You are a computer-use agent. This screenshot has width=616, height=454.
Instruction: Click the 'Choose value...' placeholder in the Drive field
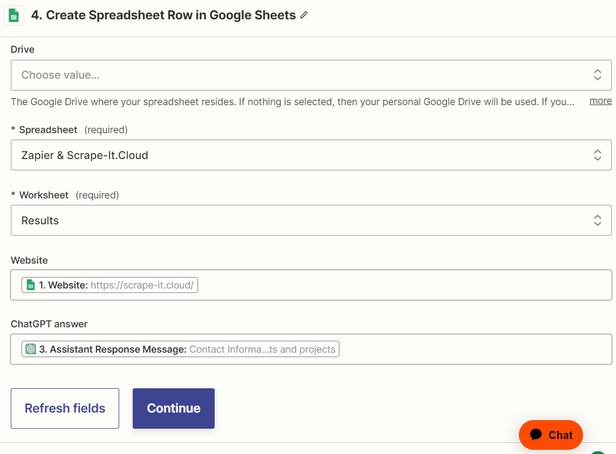(60, 75)
